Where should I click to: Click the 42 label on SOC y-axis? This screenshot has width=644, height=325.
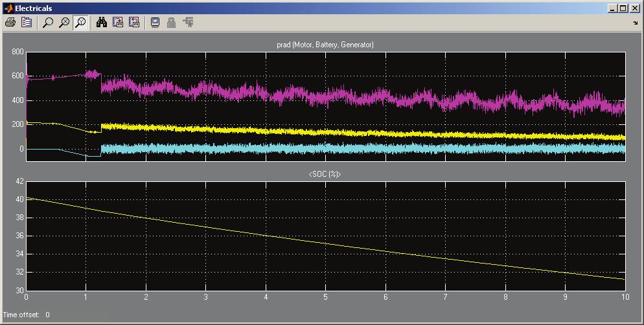tap(19, 181)
